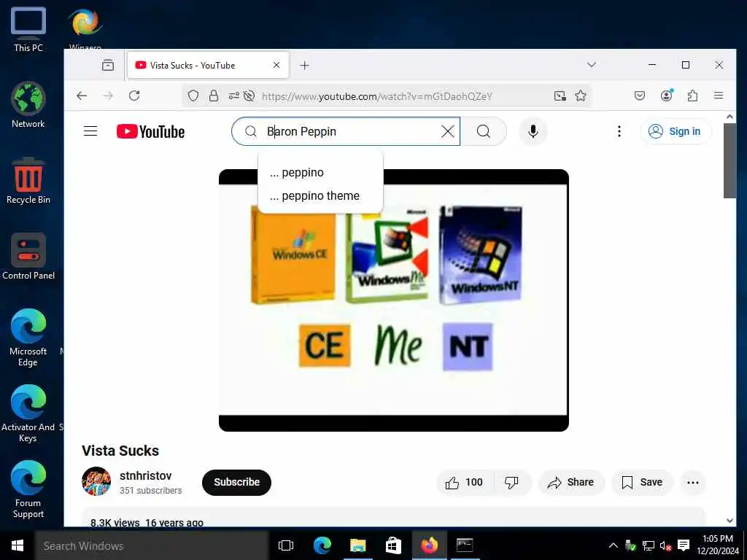Save page to Pocket
The image size is (747, 560).
[639, 96]
